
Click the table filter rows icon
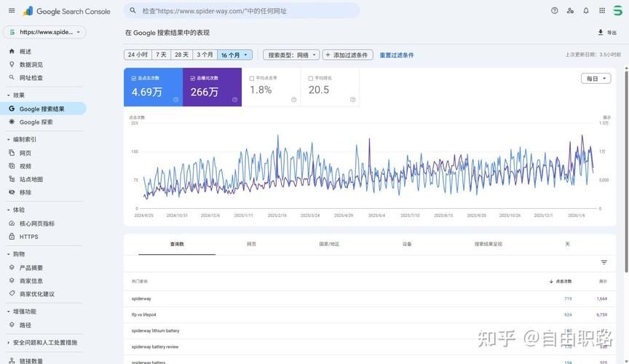click(604, 263)
